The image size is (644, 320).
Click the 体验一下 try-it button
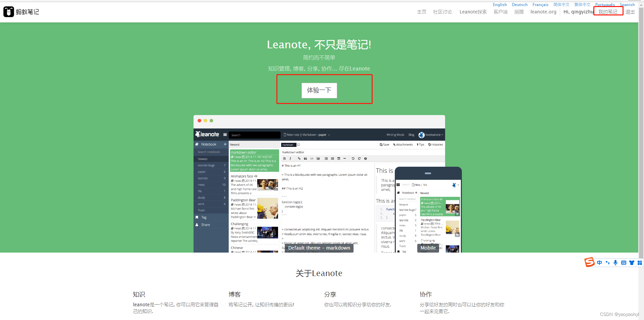319,90
